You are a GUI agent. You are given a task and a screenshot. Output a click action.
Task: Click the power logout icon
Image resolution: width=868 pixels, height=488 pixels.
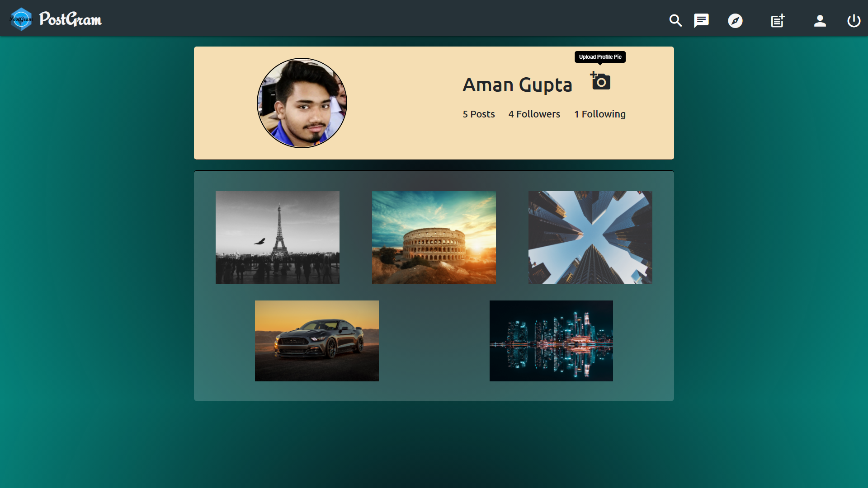pyautogui.click(x=854, y=21)
